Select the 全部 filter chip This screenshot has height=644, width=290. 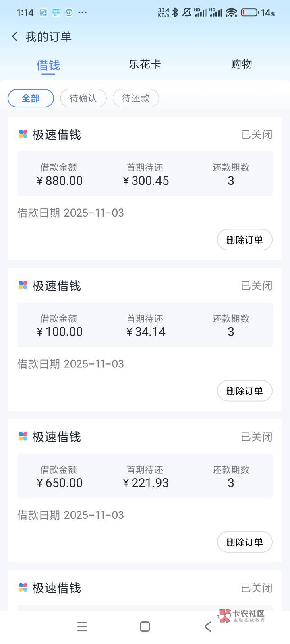(x=31, y=98)
